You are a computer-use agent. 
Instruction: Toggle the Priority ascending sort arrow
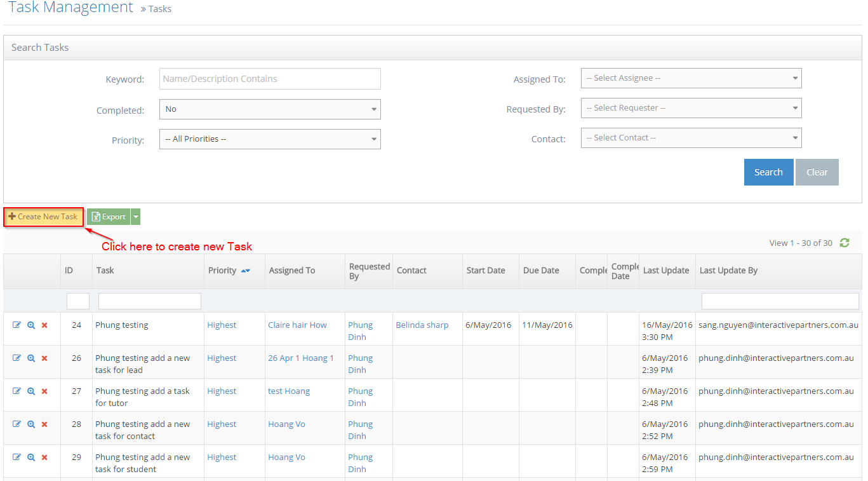243,270
